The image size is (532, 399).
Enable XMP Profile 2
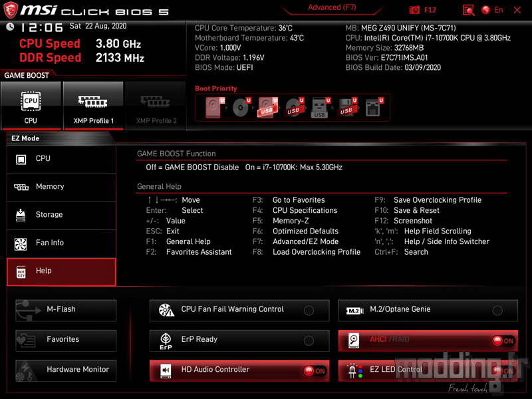(156, 106)
